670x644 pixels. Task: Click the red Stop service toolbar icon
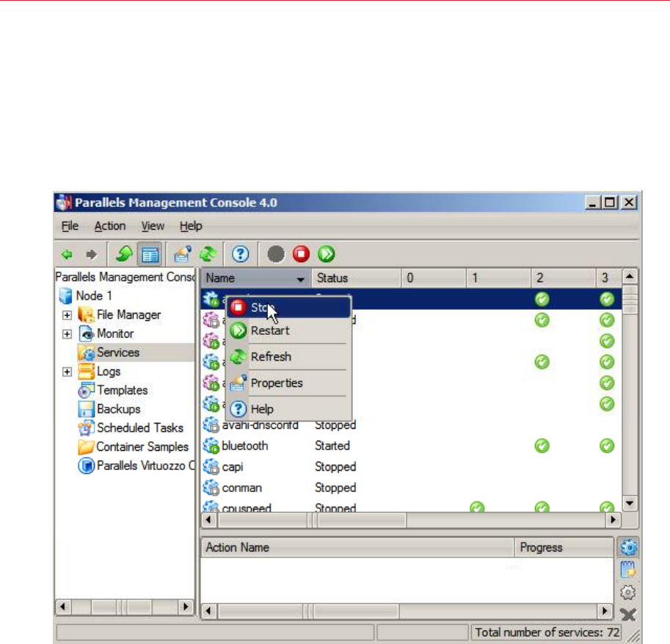tap(302, 254)
